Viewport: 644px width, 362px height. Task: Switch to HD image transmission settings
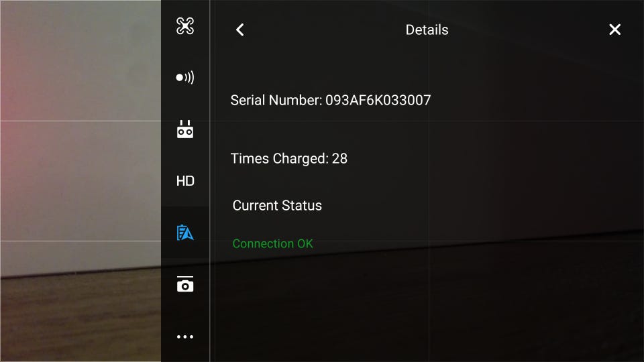pos(185,181)
